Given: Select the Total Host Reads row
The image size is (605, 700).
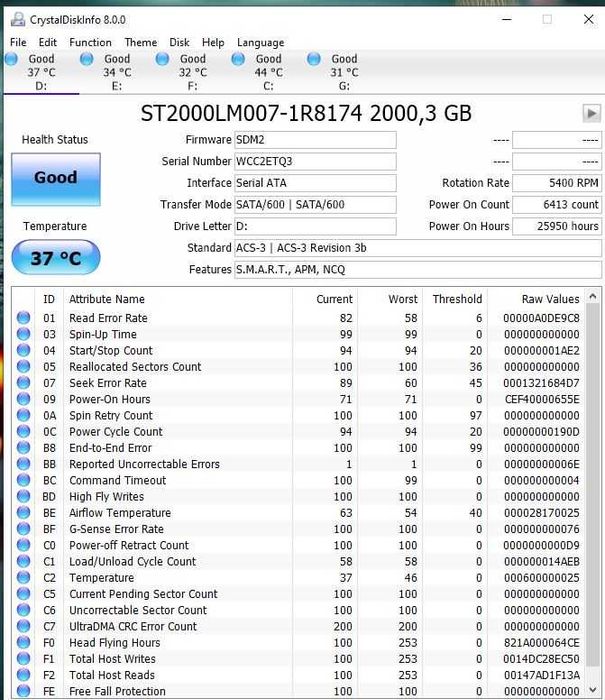Looking at the screenshot, I should coord(298,675).
